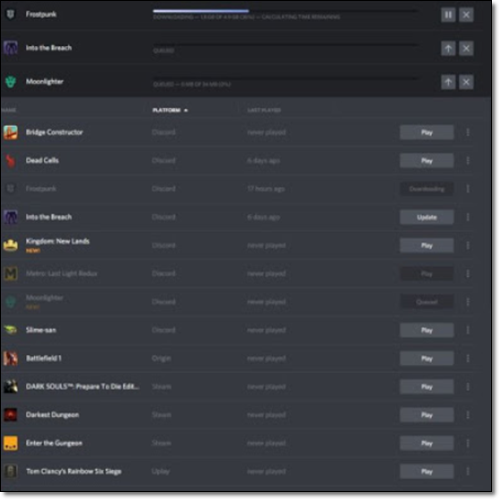Open more options for Frostpunk library row
The image size is (500, 500).
[x=468, y=189]
